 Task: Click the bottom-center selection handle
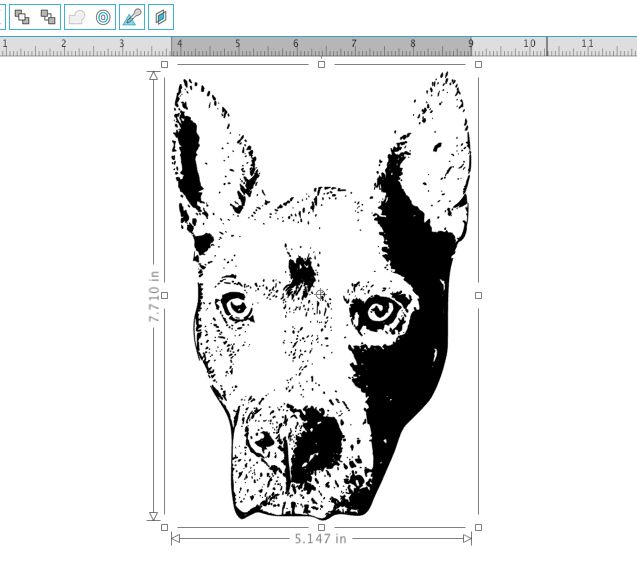click(x=321, y=528)
